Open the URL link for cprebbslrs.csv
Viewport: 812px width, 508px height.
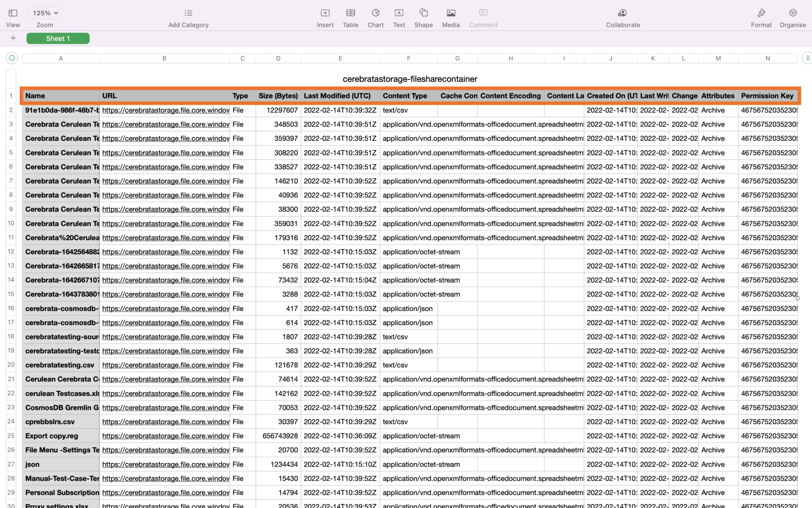(166, 422)
